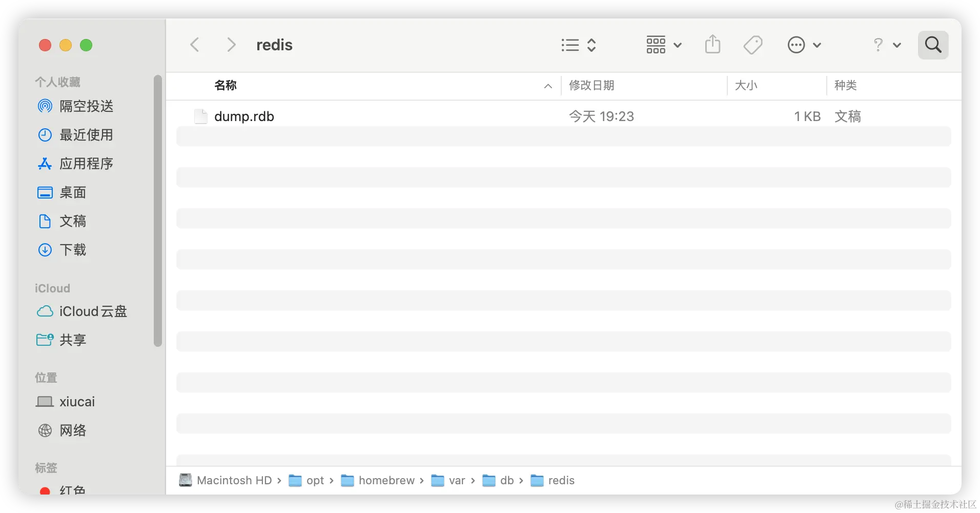The width and height of the screenshot is (980, 513).
Task: Open 网络 in sidebar
Action: click(x=62, y=430)
